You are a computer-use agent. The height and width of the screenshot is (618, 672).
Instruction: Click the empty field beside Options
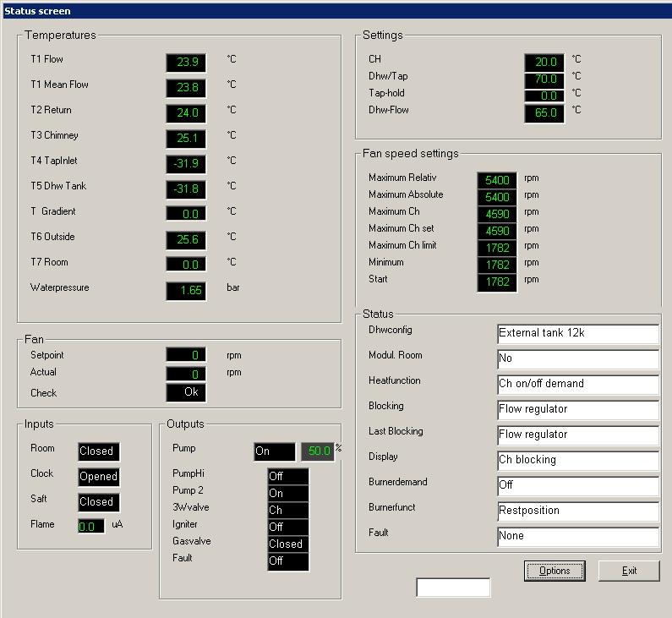tap(453, 588)
